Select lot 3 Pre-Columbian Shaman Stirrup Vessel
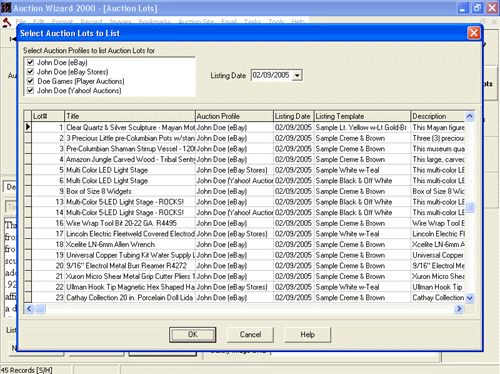The height and width of the screenshot is (374, 500). tap(130, 149)
